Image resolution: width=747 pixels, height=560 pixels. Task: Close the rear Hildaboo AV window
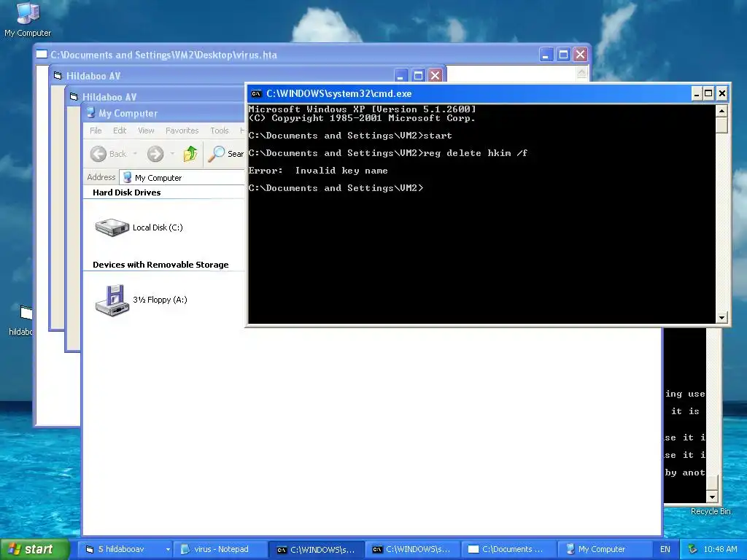(x=436, y=76)
